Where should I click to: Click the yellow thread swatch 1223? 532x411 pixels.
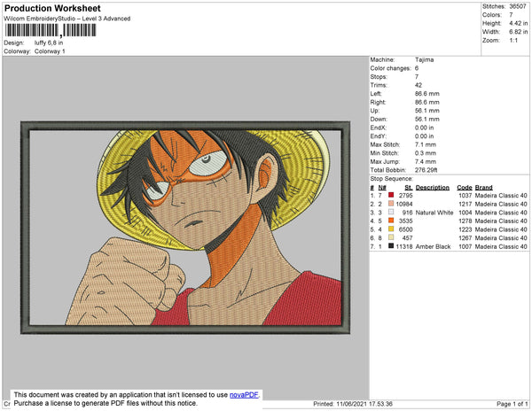391,229
